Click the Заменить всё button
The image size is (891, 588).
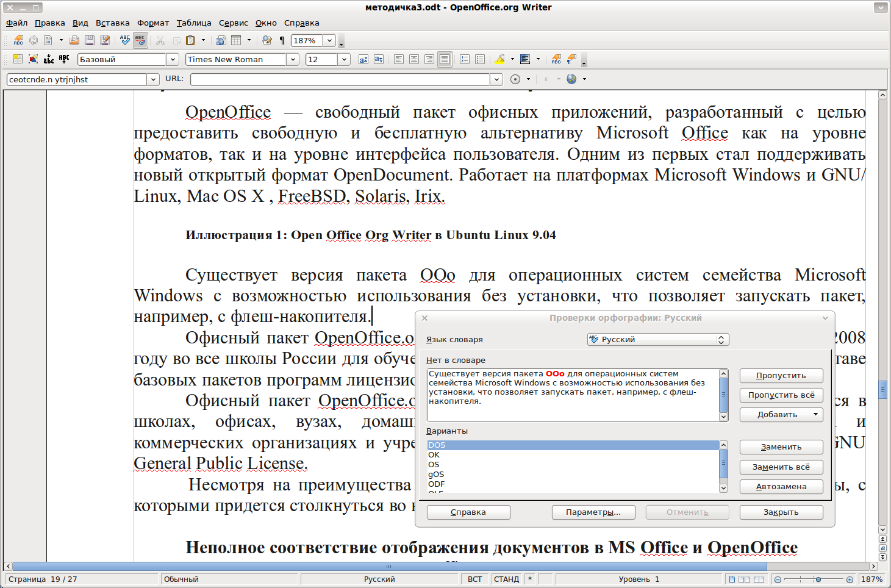pos(781,467)
